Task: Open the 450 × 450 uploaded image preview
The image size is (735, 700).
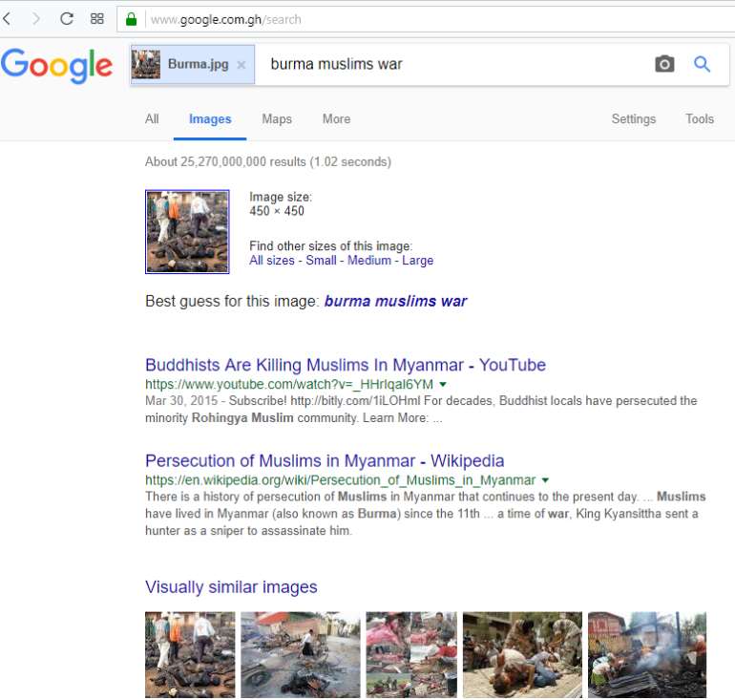Action: coord(187,232)
